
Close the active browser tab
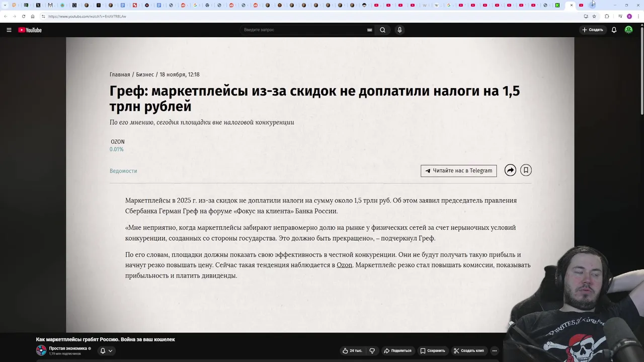572,5
